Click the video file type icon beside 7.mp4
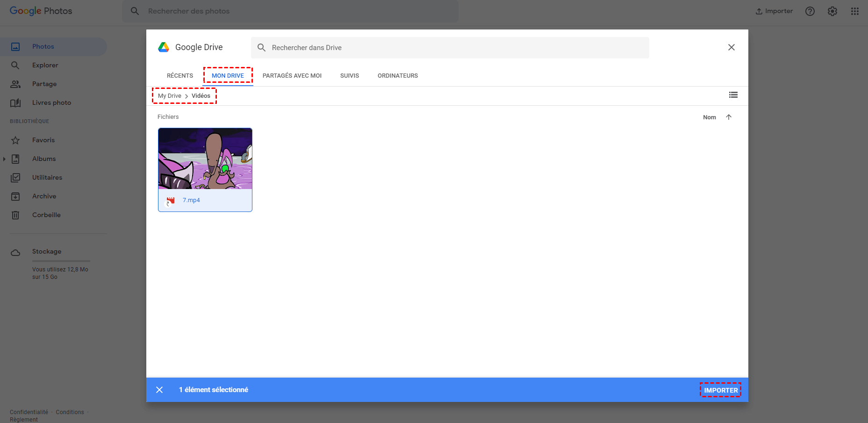 tap(171, 201)
